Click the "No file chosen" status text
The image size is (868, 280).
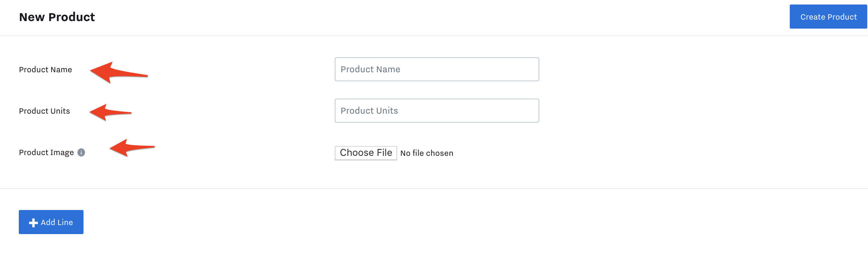click(427, 153)
